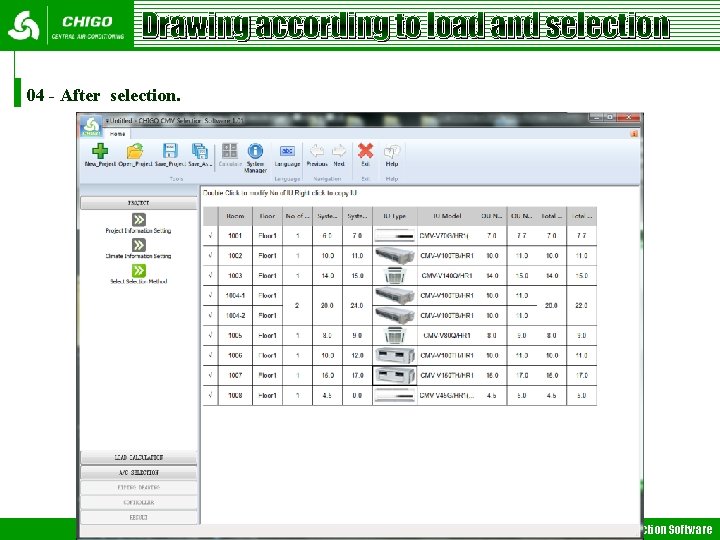
Task: Click the Save_As toolbar icon
Action: [200, 151]
